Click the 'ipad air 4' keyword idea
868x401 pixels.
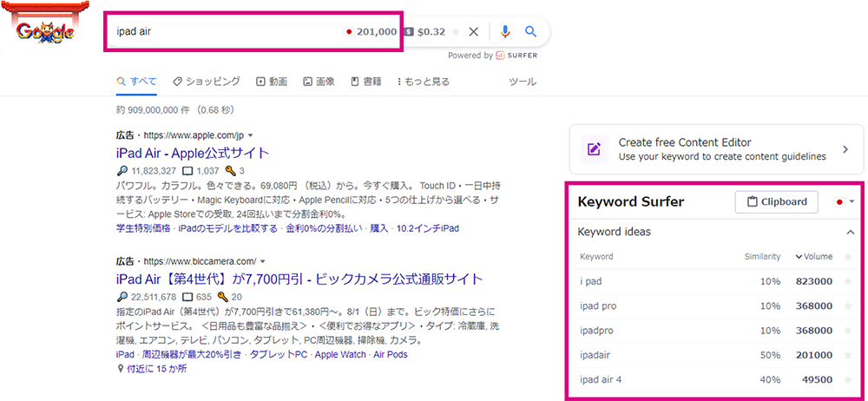point(600,380)
